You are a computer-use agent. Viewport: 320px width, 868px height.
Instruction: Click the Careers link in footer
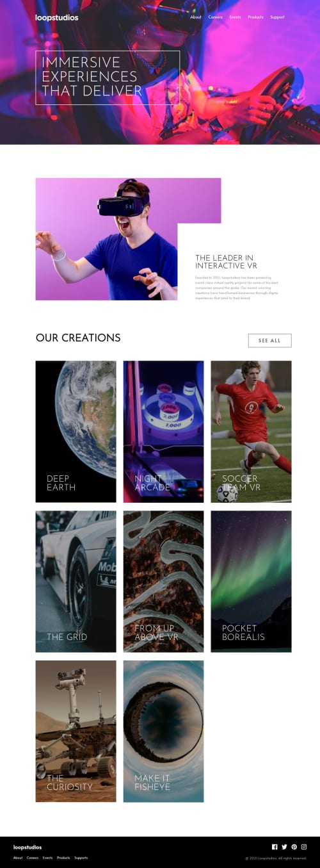point(33,858)
